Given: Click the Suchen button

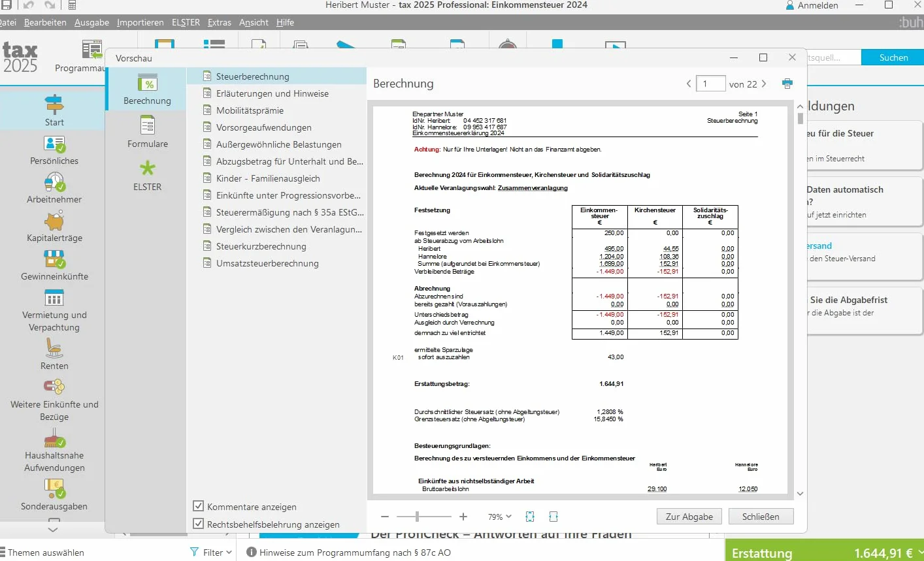Looking at the screenshot, I should click(893, 57).
